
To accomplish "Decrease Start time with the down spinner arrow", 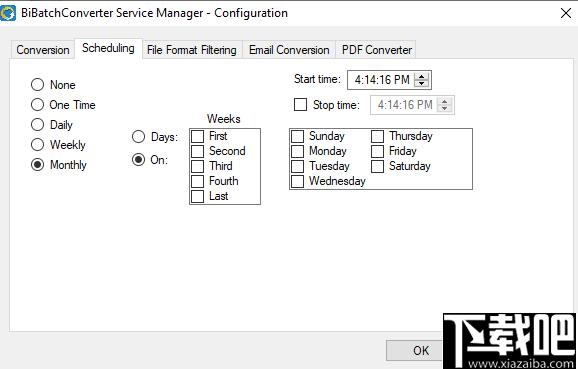I will [x=421, y=84].
